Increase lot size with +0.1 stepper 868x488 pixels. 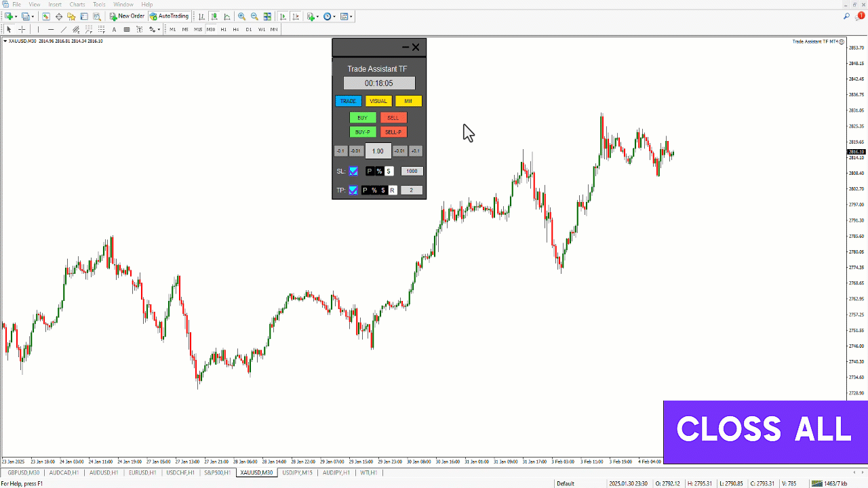coord(416,151)
